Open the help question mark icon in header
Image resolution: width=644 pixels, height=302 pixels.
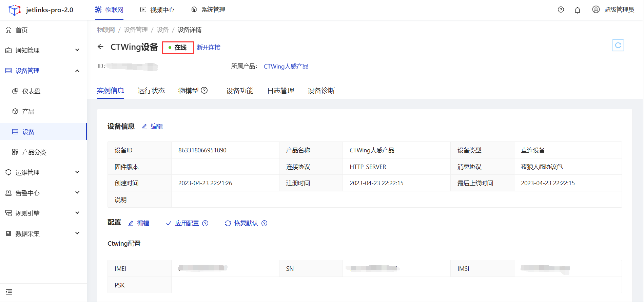[x=561, y=10]
